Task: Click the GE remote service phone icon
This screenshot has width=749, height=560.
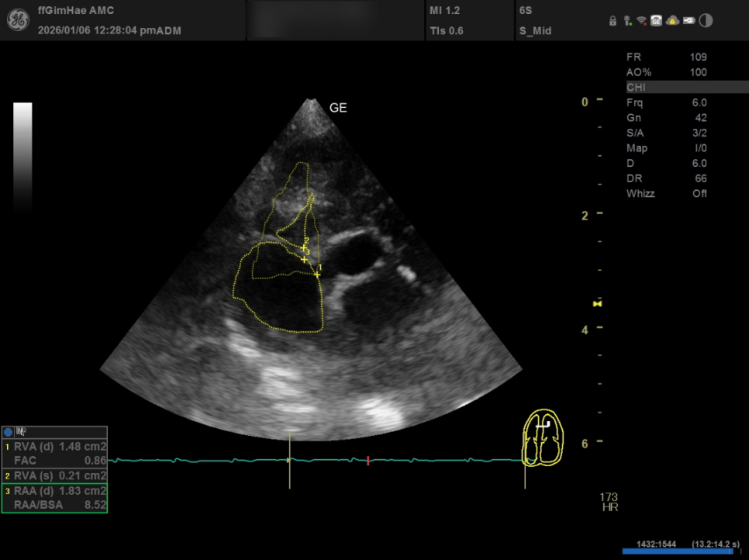Action: [656, 21]
